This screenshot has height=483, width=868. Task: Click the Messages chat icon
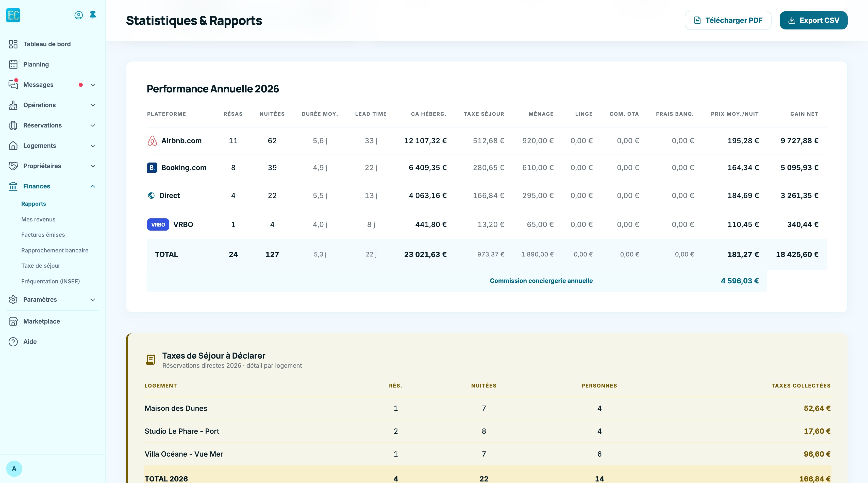click(x=13, y=85)
